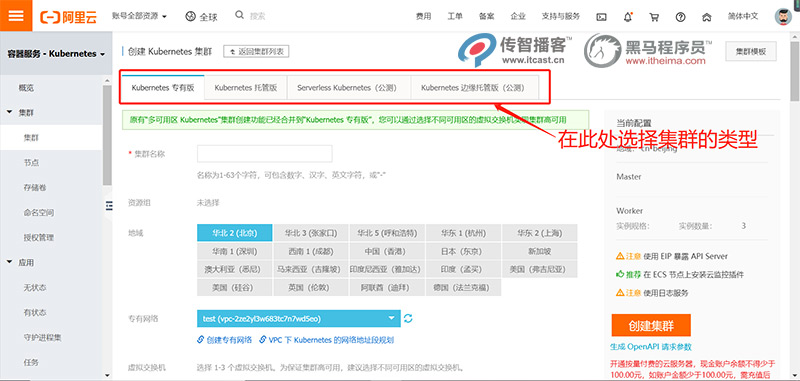Click the Alibaba Cloud logo
The height and width of the screenshot is (381, 800).
(x=68, y=16)
